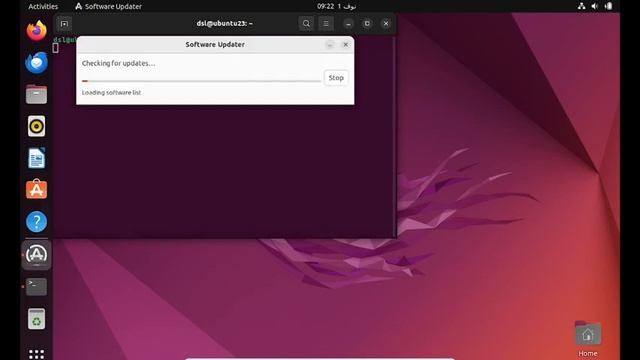640x360 pixels.
Task: Click the network status icon
Action: coord(581,6)
